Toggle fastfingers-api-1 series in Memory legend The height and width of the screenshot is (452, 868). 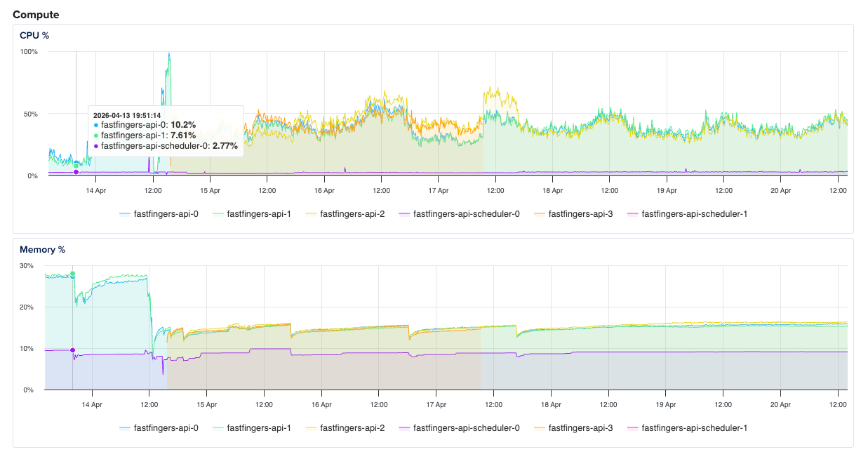(252, 427)
